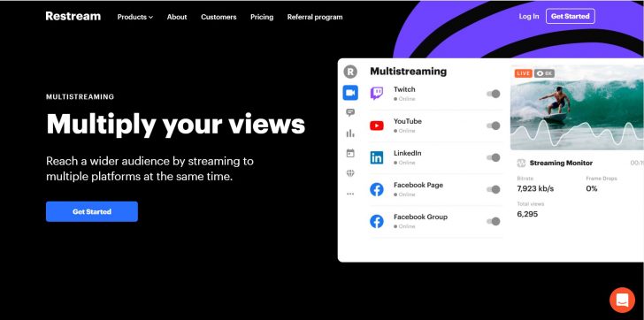Screen dimensions: 644x320
Task: Click the surfer video preview
Action: (577, 108)
